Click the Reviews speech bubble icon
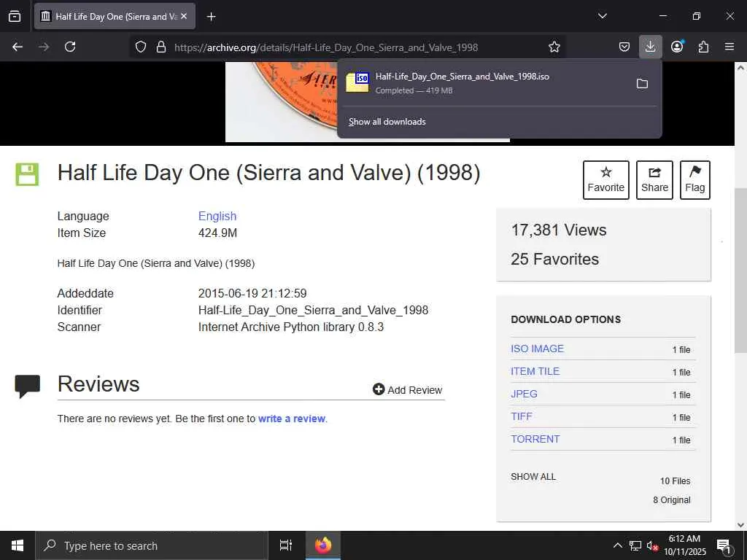Screen dimensions: 747x560 [27, 386]
